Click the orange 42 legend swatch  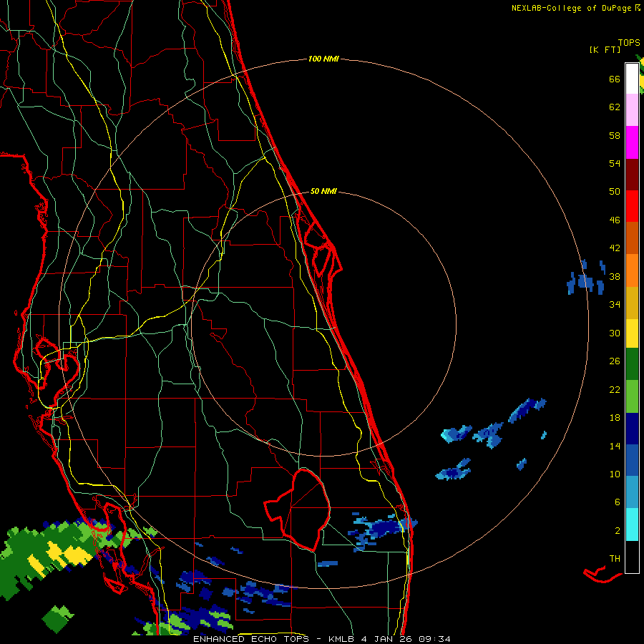[x=632, y=270]
